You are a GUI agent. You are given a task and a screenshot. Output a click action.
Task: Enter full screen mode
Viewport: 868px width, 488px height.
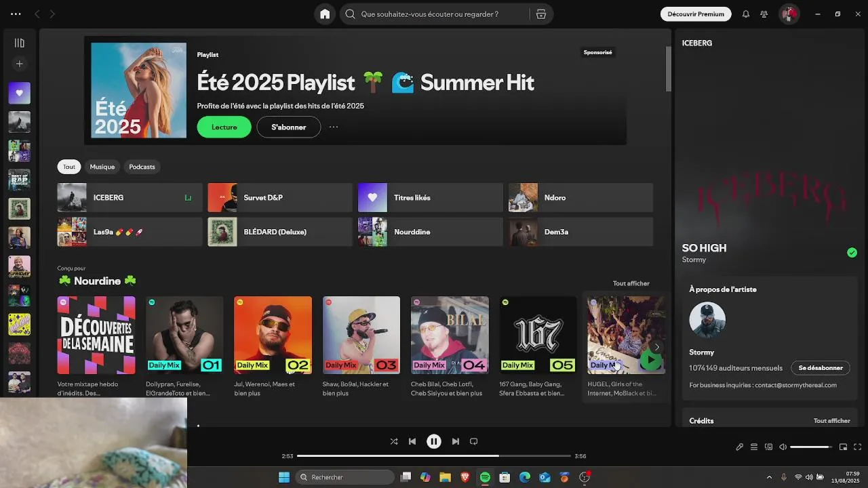(857, 447)
